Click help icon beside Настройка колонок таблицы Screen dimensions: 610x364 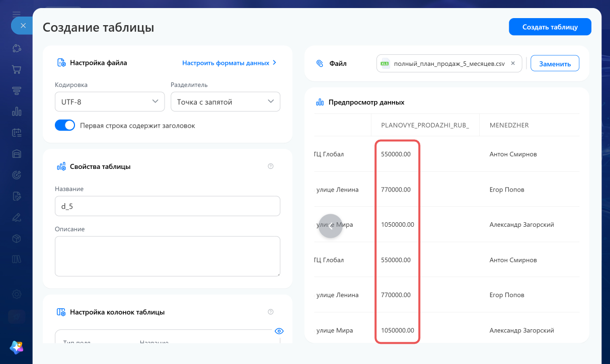coord(271,312)
